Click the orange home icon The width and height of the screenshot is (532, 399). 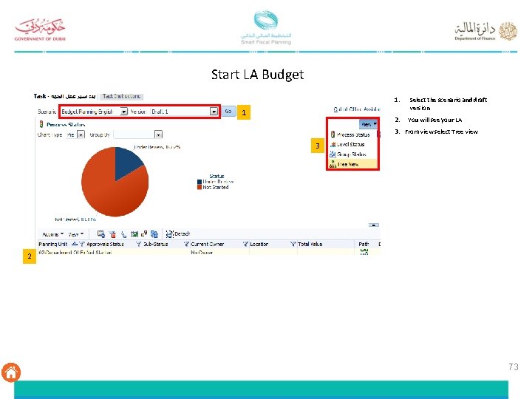(11, 372)
